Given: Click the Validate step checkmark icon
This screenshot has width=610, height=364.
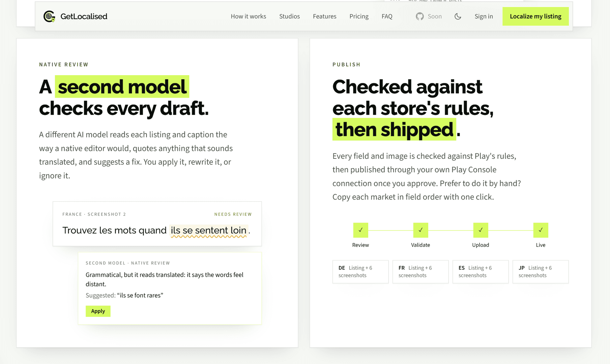Looking at the screenshot, I should (420, 230).
